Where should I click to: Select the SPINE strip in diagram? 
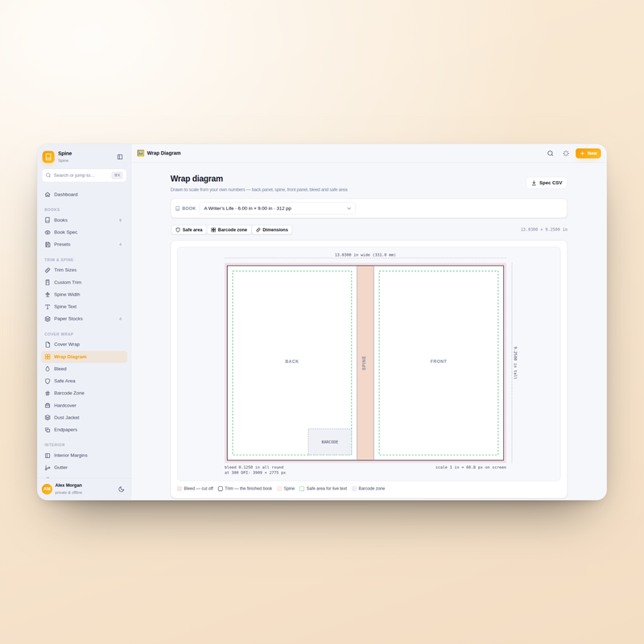click(365, 363)
